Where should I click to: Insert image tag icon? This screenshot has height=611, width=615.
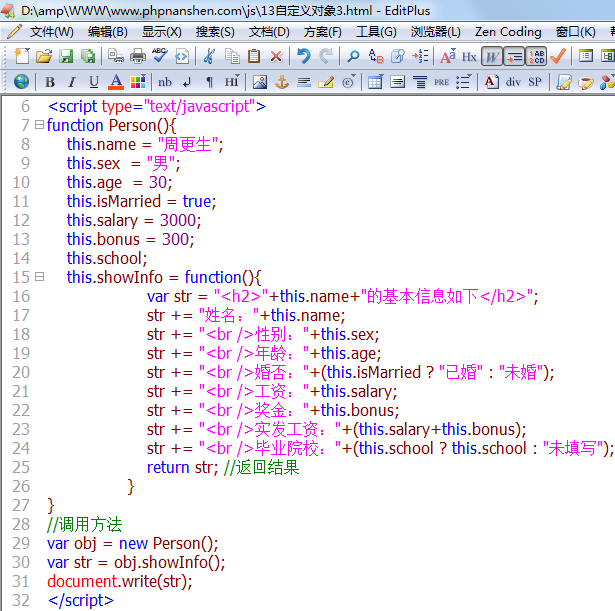[260, 82]
